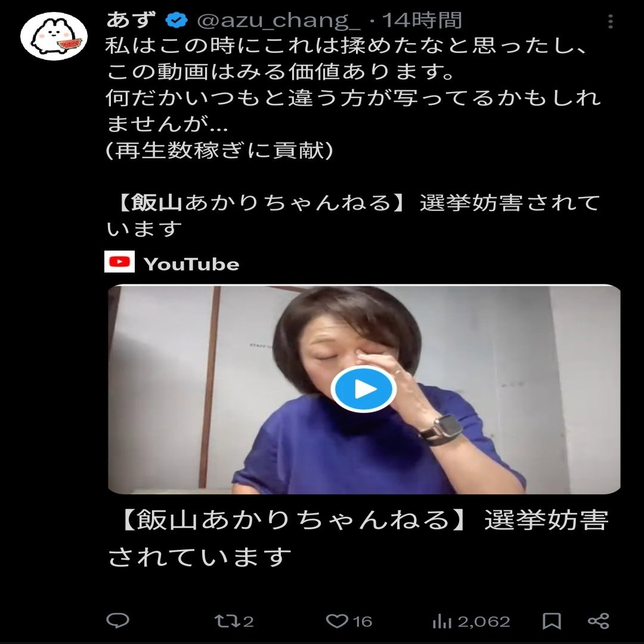644x644 pixels.
Task: Open the reply speech bubble icon
Action: (118, 621)
